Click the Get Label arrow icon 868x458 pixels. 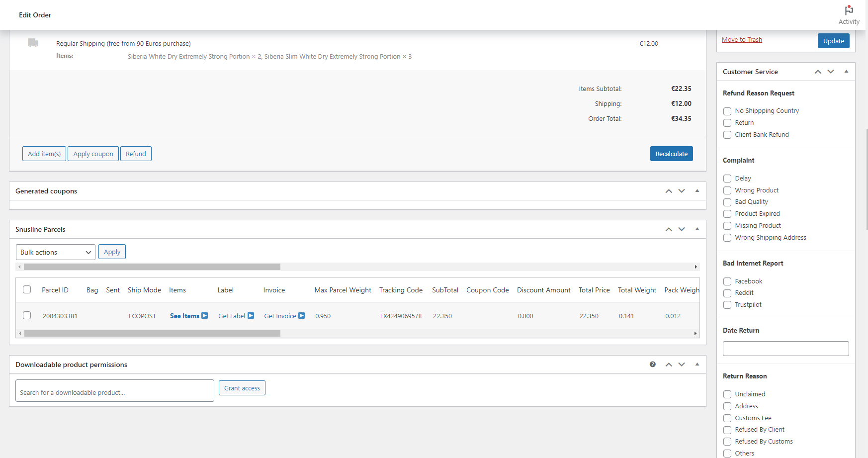(x=251, y=316)
